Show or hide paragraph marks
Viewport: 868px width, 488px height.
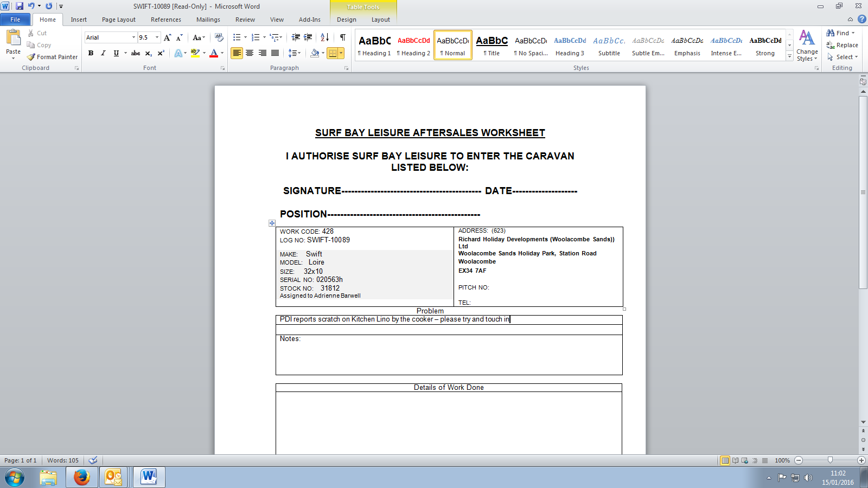[343, 37]
